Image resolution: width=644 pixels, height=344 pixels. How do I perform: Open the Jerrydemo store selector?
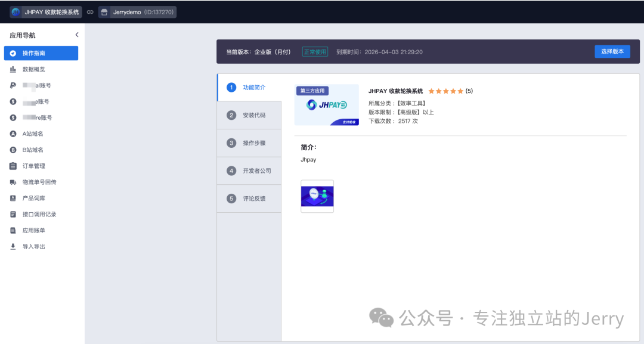138,11
